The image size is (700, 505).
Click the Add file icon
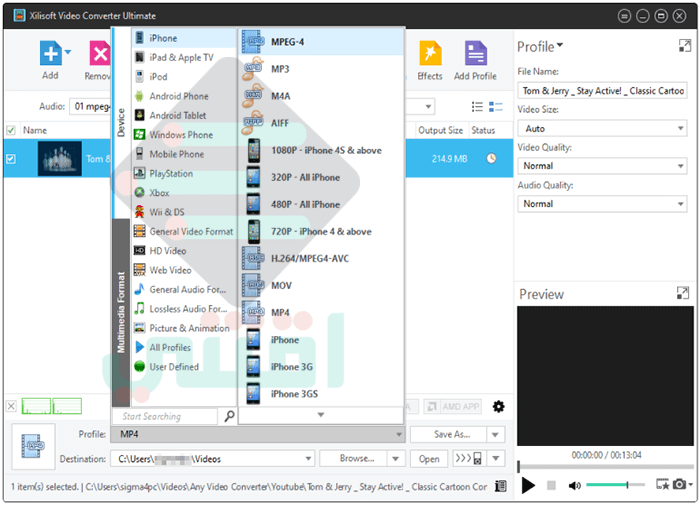[50, 53]
